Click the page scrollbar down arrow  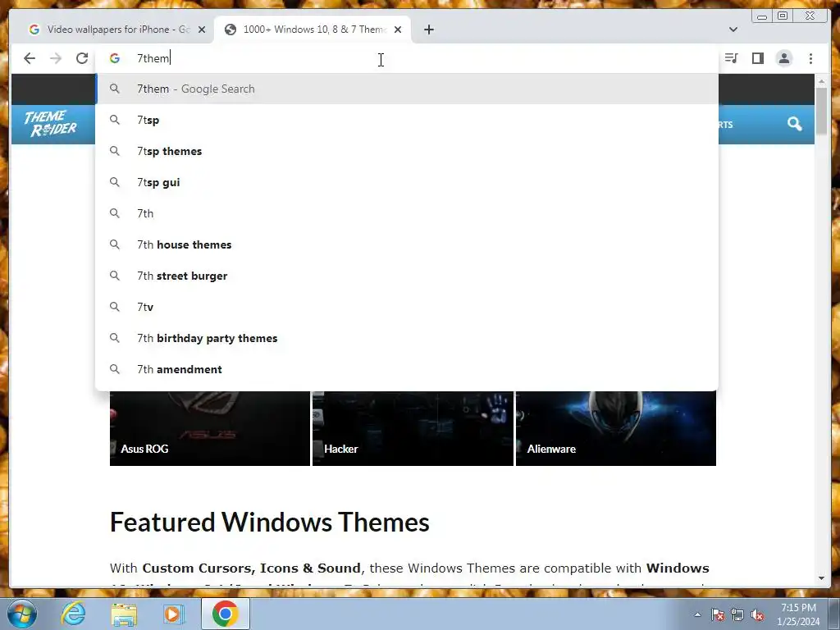pyautogui.click(x=821, y=578)
